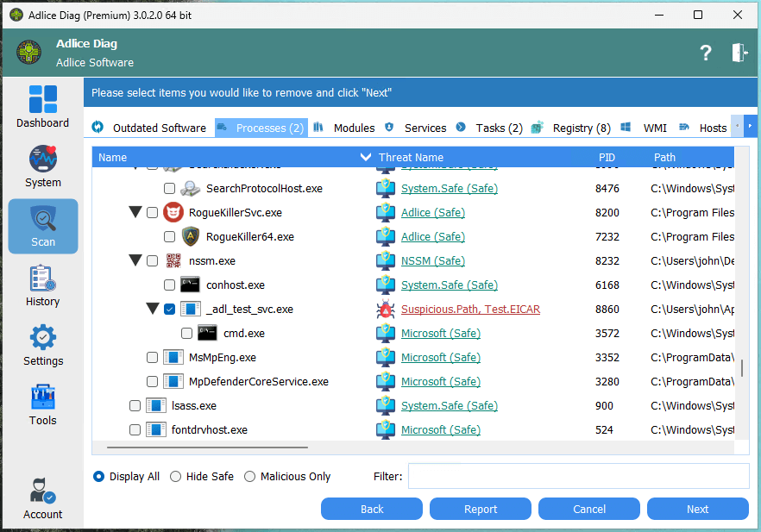This screenshot has width=761, height=532.
Task: Click the Filter text field
Action: [x=578, y=476]
